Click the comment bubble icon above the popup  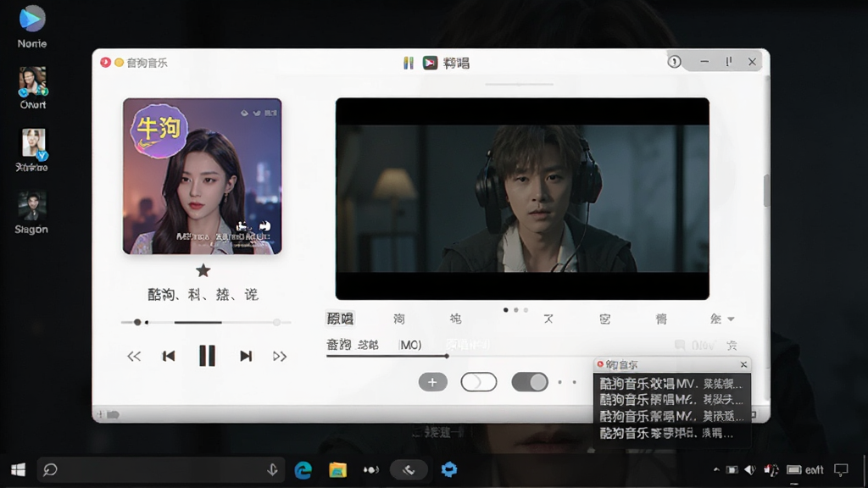680,346
